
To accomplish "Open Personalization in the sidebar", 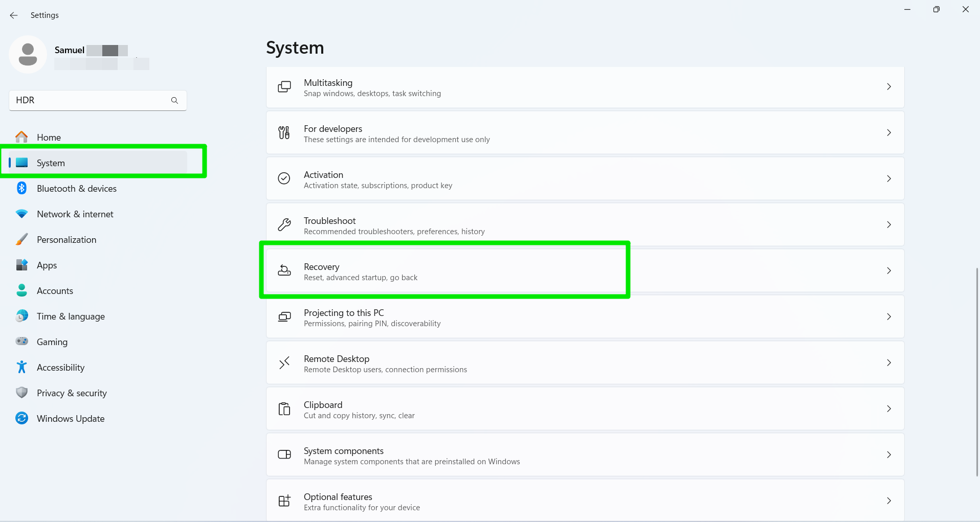I will coord(66,240).
